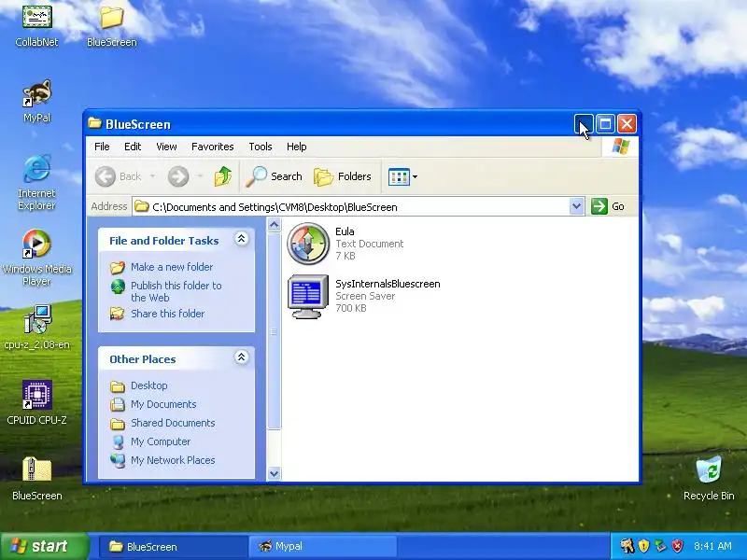Open the Edit menu
The image size is (747, 560).
(x=133, y=147)
